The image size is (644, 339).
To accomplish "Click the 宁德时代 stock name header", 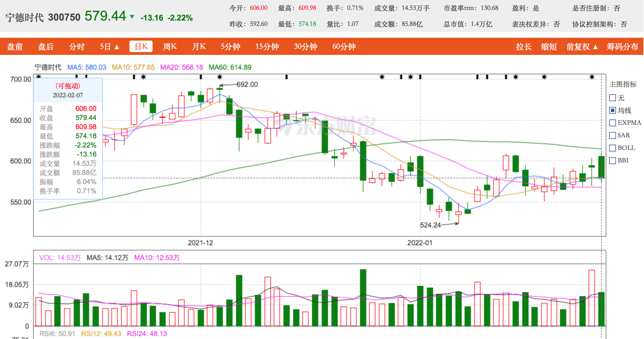I will coord(25,17).
